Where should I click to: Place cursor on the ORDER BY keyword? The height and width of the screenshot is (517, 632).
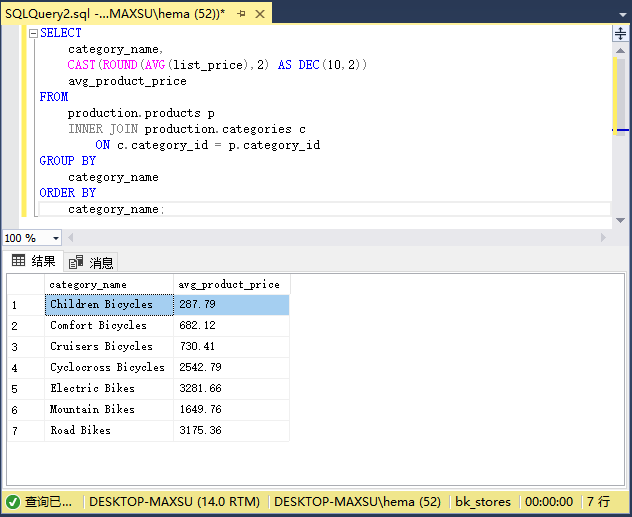(68, 193)
